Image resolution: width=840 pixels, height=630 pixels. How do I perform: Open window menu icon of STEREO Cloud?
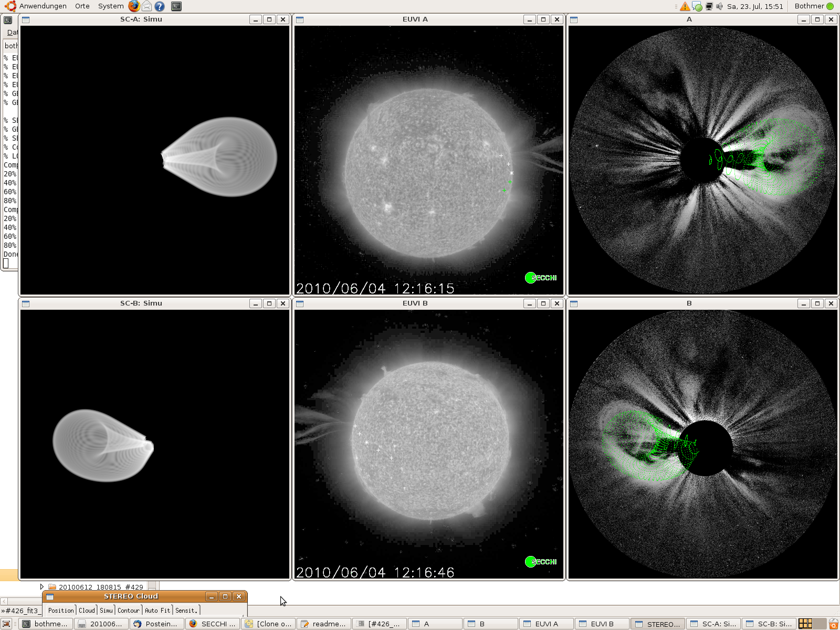50,597
